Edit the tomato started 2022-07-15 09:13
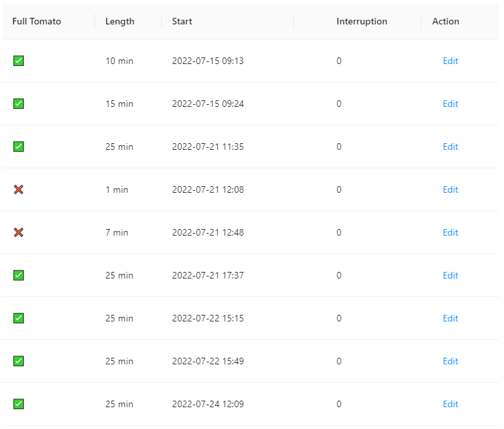Viewport: 504px width, 429px height. [450, 61]
